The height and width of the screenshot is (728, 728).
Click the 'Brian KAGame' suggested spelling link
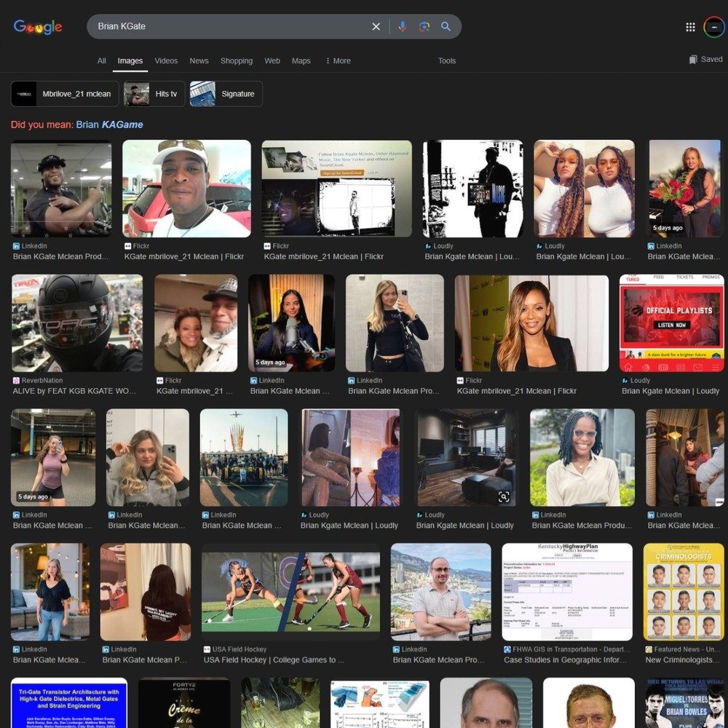(x=109, y=124)
